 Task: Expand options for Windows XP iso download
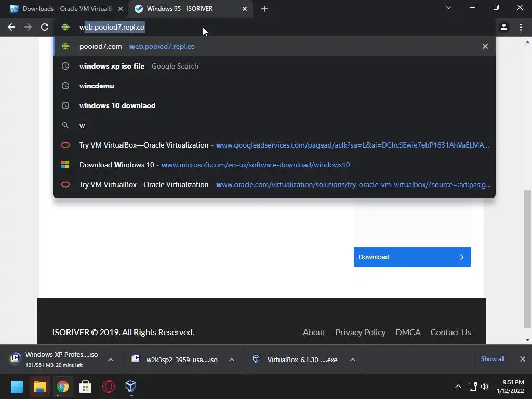[111, 360]
